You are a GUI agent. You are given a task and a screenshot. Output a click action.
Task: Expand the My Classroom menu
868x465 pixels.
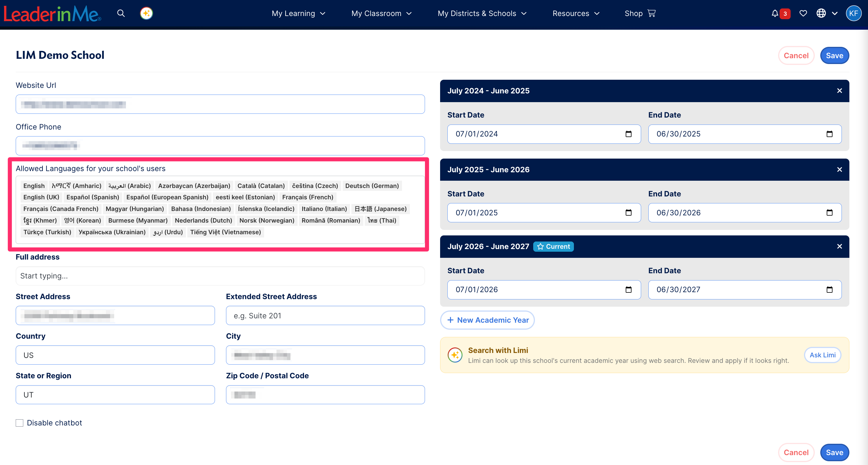click(x=381, y=13)
